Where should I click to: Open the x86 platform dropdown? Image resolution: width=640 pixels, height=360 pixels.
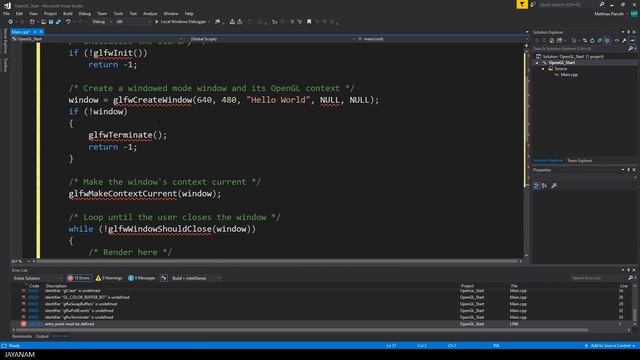click(133, 22)
